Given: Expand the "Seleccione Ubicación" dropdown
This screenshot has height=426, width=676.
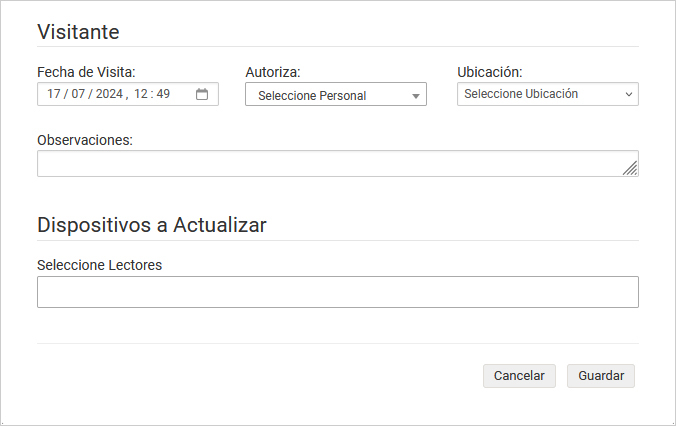Looking at the screenshot, I should pyautogui.click(x=546, y=94).
